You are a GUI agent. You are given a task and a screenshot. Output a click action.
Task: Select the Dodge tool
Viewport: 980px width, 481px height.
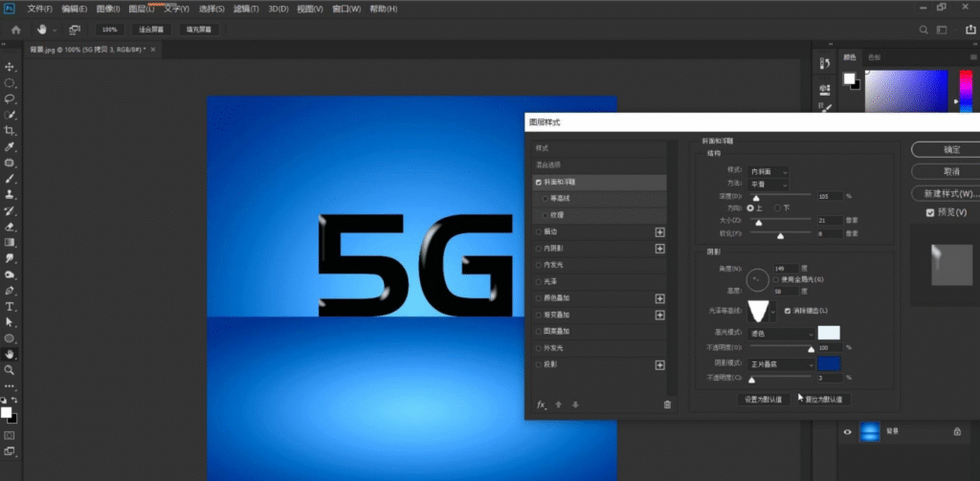pos(10,274)
